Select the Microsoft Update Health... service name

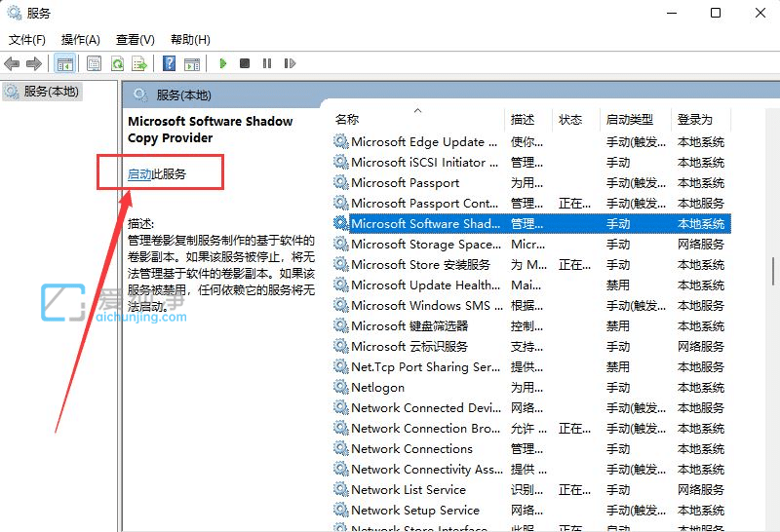click(426, 285)
